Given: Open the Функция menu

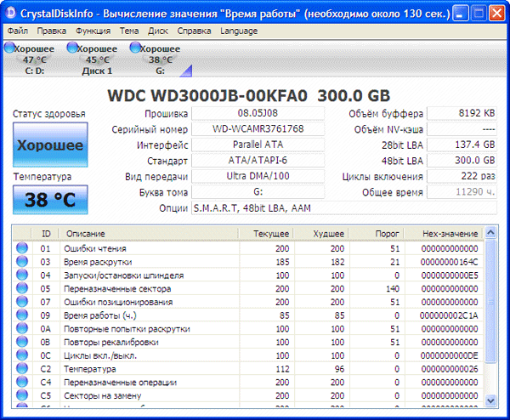Looking at the screenshot, I should tap(93, 31).
